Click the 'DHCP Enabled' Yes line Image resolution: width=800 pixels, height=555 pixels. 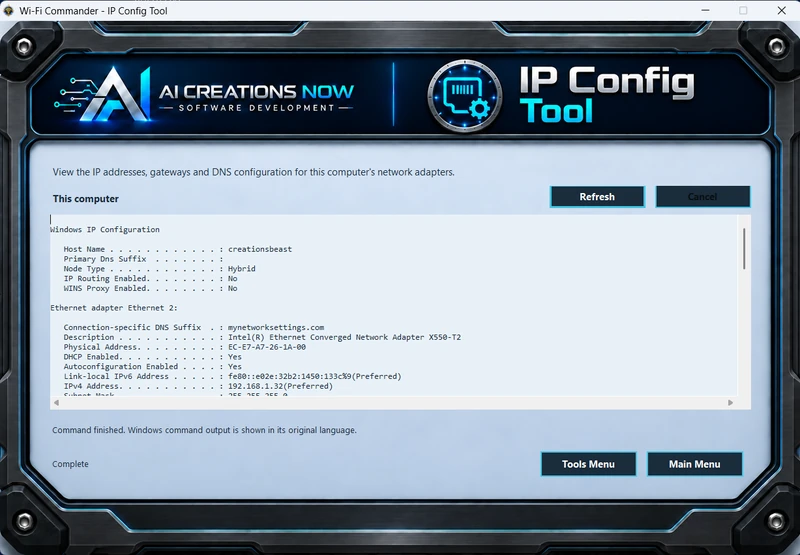(x=153, y=357)
